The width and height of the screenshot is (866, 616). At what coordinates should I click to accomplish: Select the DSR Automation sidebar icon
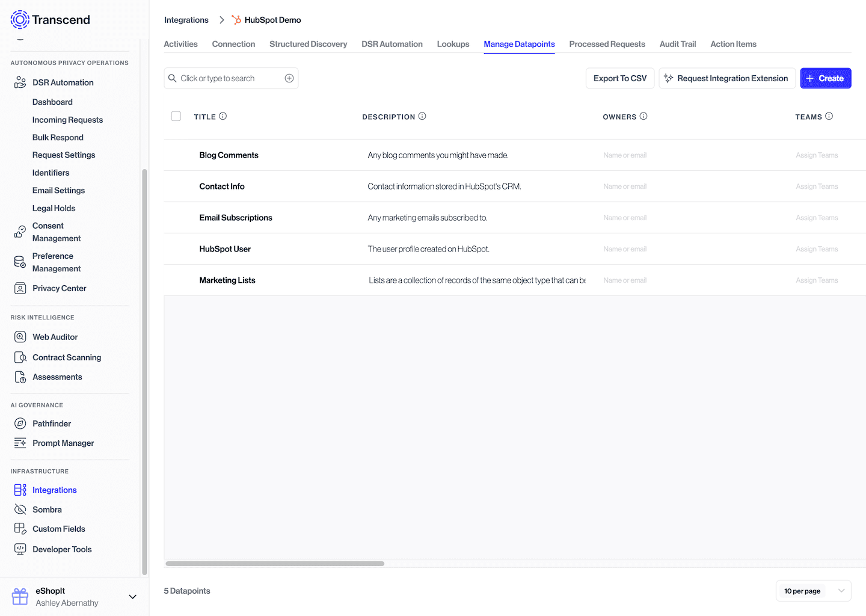[20, 82]
